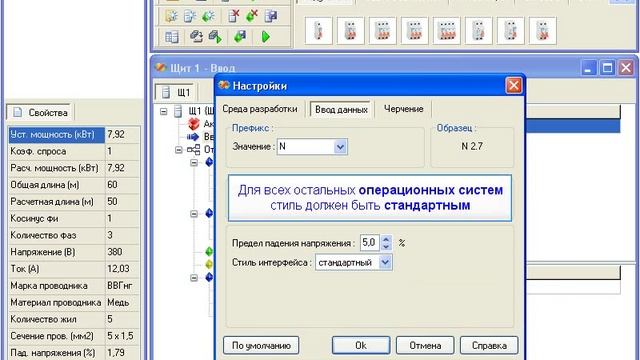Click the Материал проводника value Медь
The height and width of the screenshot is (360, 640).
(118, 302)
